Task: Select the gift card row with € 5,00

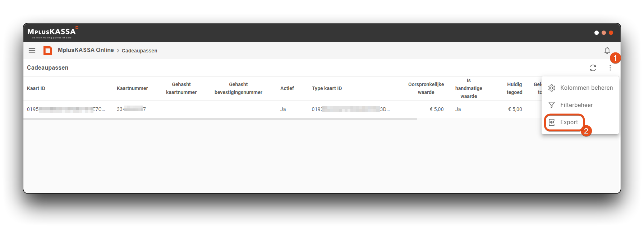Action: point(252,109)
